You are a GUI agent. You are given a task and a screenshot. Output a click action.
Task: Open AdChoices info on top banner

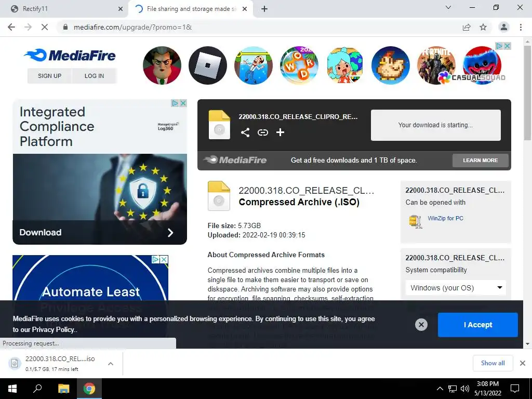coord(499,46)
